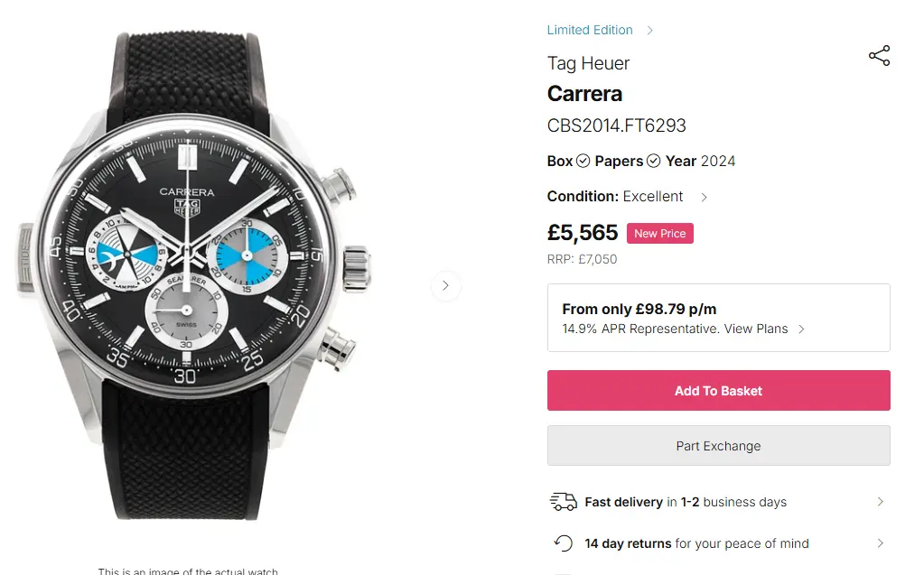This screenshot has height=575, width=924.
Task: Expand the Limited Edition chevron
Action: coord(649,31)
